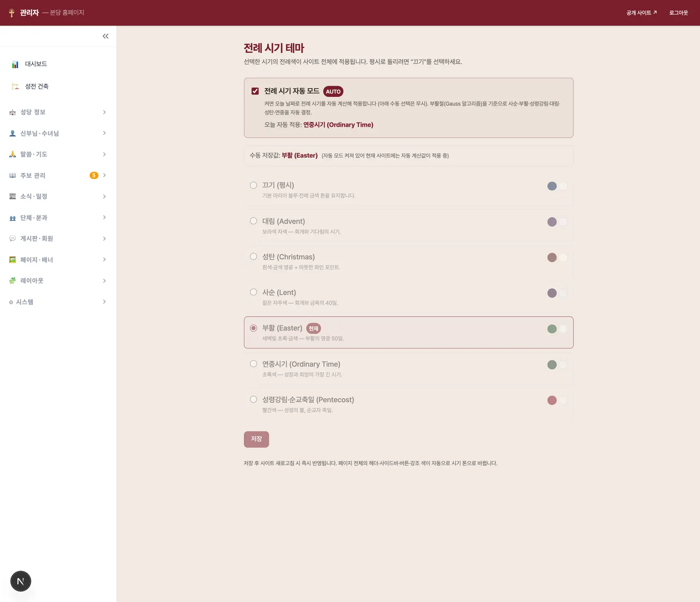
Task: Choose 연중시기 (Ordinary Time) radio button
Action: (x=253, y=364)
